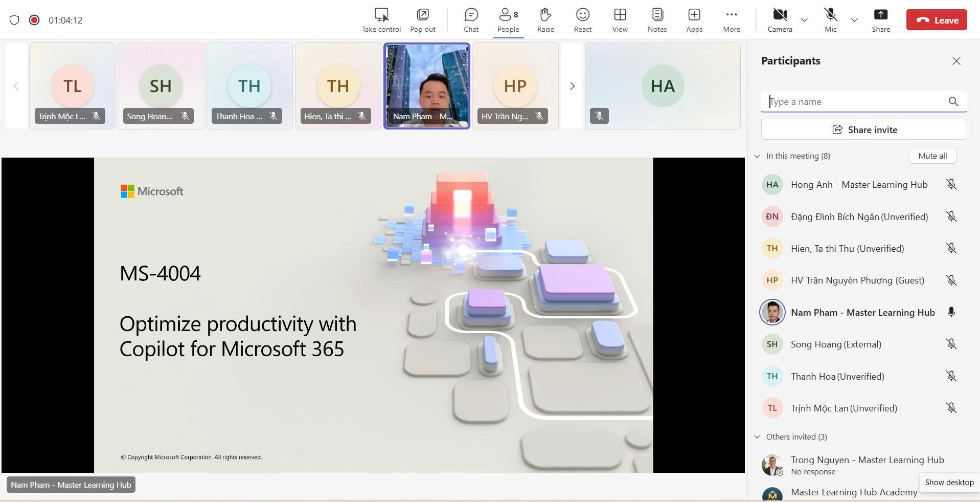
Task: Click the mic icon for Đặng Đình Bích Ngân
Action: point(951,217)
